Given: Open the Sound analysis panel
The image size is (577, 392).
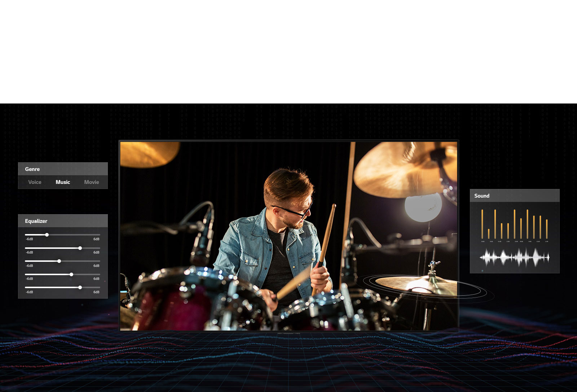Looking at the screenshot, I should click(482, 195).
